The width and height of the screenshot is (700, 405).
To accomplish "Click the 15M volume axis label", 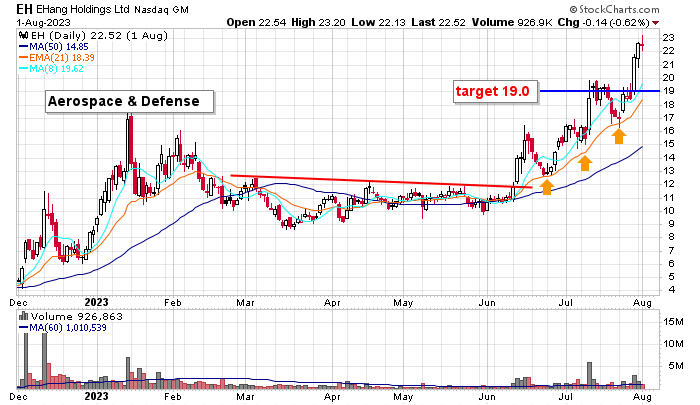I will pos(673,321).
